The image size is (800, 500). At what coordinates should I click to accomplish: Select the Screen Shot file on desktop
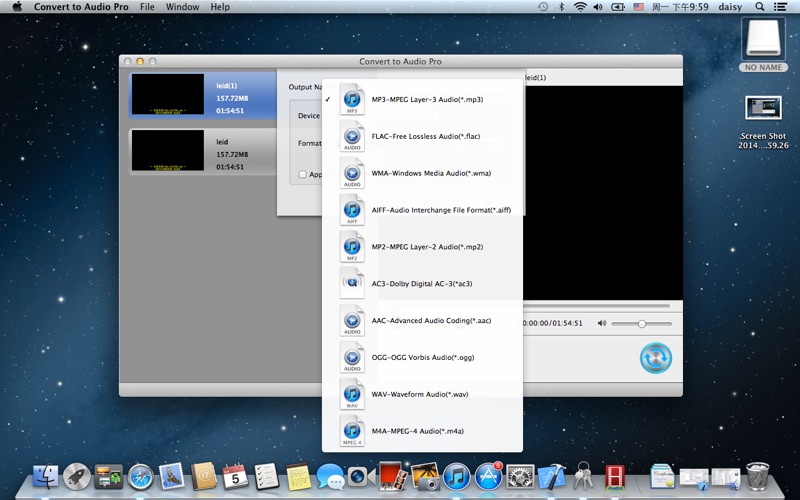coord(763,122)
